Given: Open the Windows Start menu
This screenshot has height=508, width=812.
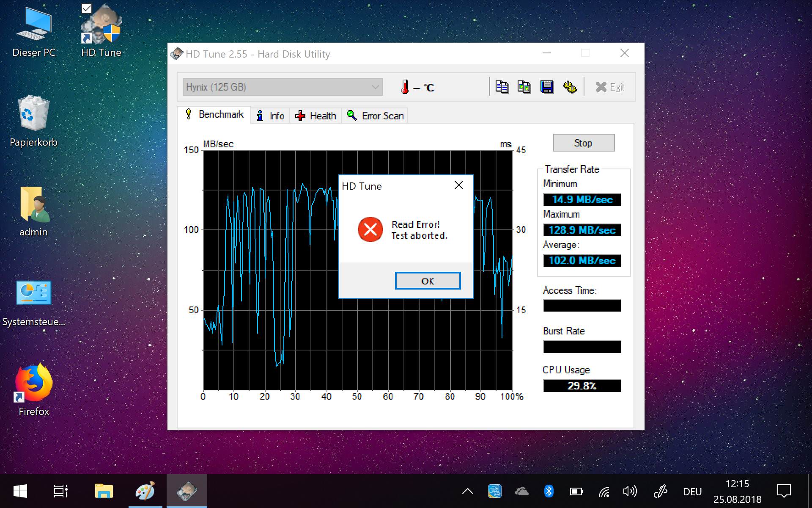Looking at the screenshot, I should [x=20, y=491].
